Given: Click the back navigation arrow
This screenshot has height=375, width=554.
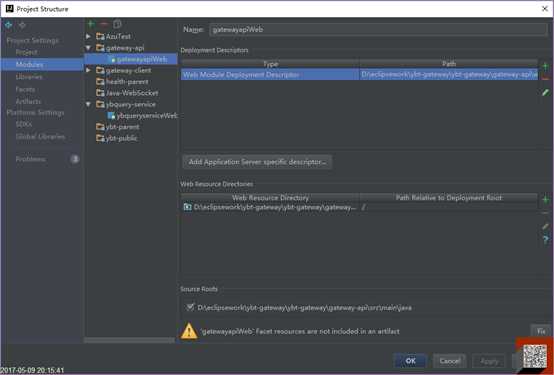Looking at the screenshot, I should pos(8,25).
